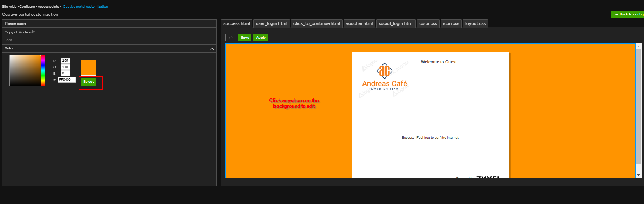The width and height of the screenshot is (644, 204).
Task: Collapse the Color section chevron
Action: [212, 49]
